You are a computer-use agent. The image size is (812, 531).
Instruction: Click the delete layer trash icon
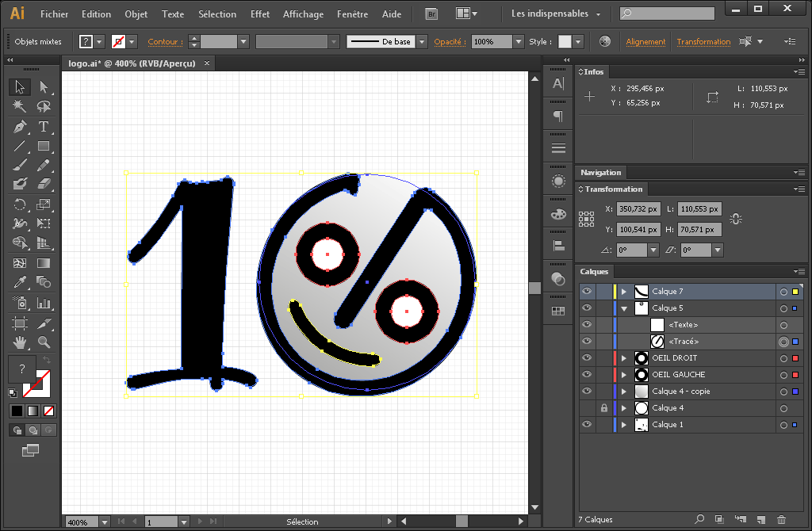click(x=781, y=520)
